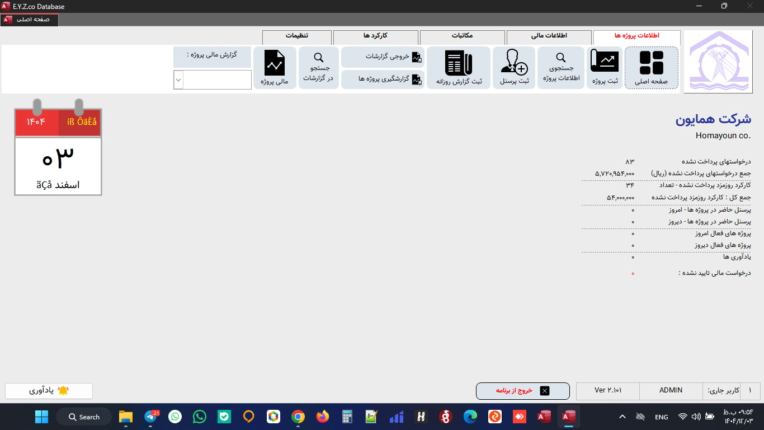764x430 pixels.
Task: Show hidden system tray icons chevron
Action: [622, 417]
